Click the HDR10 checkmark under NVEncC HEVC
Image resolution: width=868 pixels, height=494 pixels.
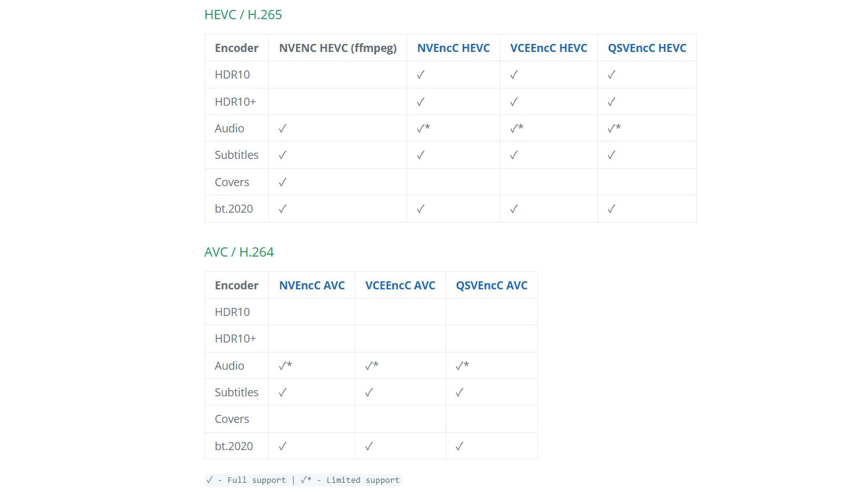(x=421, y=75)
